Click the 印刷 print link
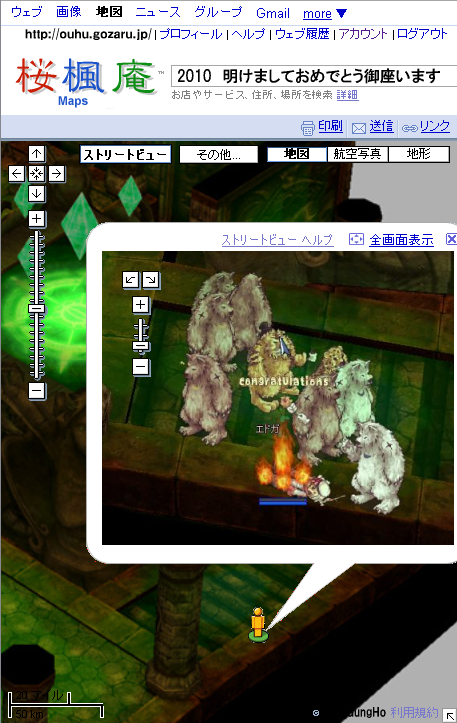457x723 pixels. coord(330,126)
